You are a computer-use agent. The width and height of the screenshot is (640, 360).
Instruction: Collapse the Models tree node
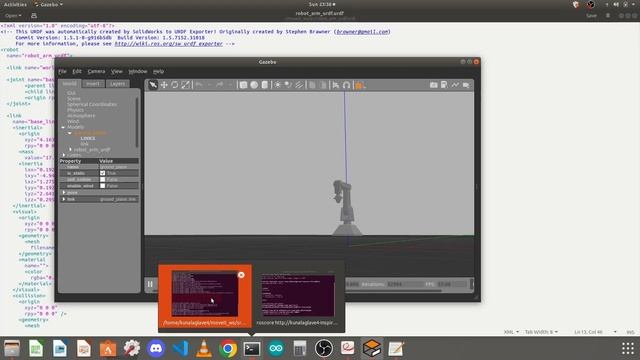coord(63,127)
